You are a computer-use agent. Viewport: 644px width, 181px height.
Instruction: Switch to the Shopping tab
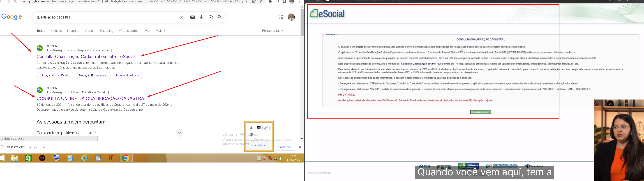106,31
